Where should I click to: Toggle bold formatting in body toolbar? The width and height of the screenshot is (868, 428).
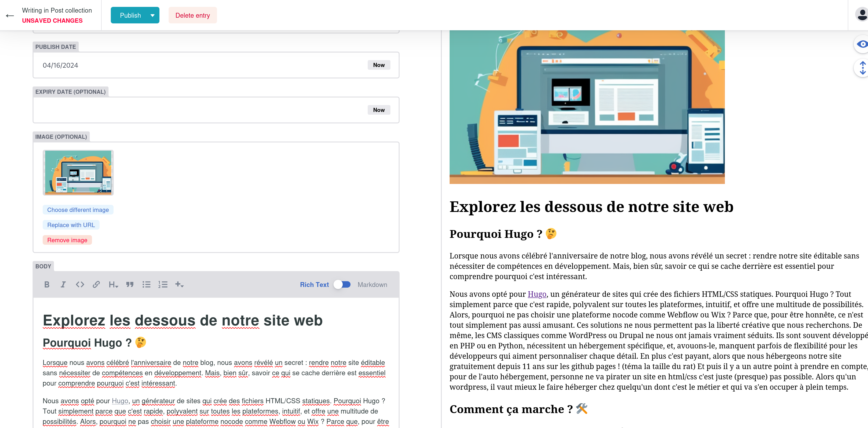[x=47, y=284]
